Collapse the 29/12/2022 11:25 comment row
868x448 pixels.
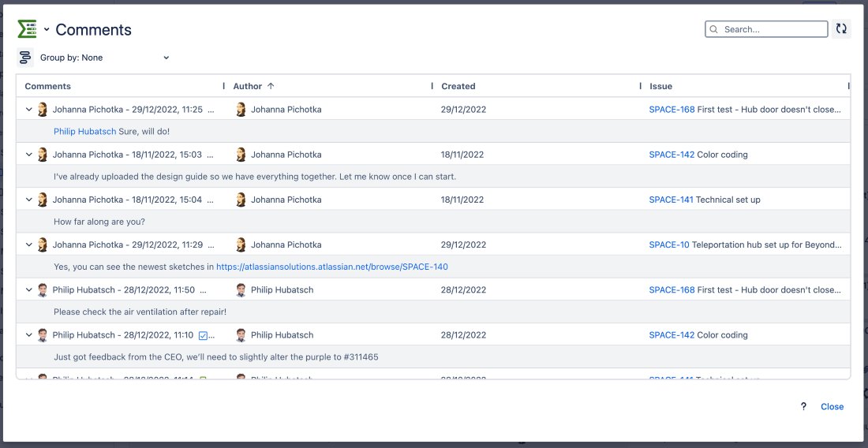click(28, 110)
